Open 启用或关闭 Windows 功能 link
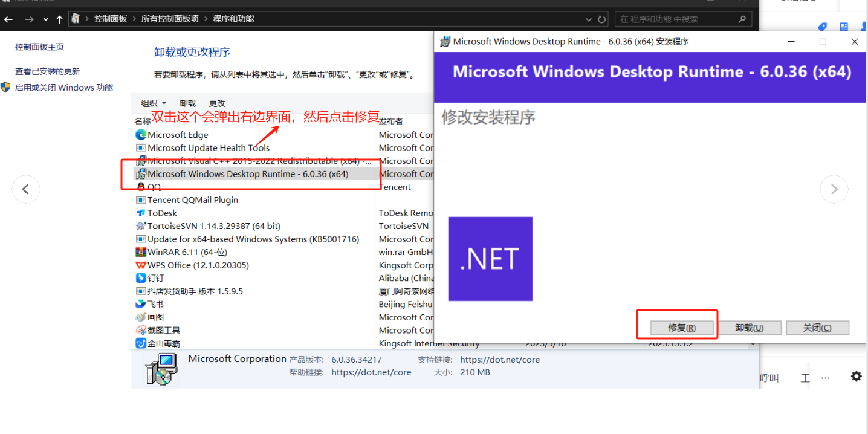The image size is (868, 434). coord(64,88)
